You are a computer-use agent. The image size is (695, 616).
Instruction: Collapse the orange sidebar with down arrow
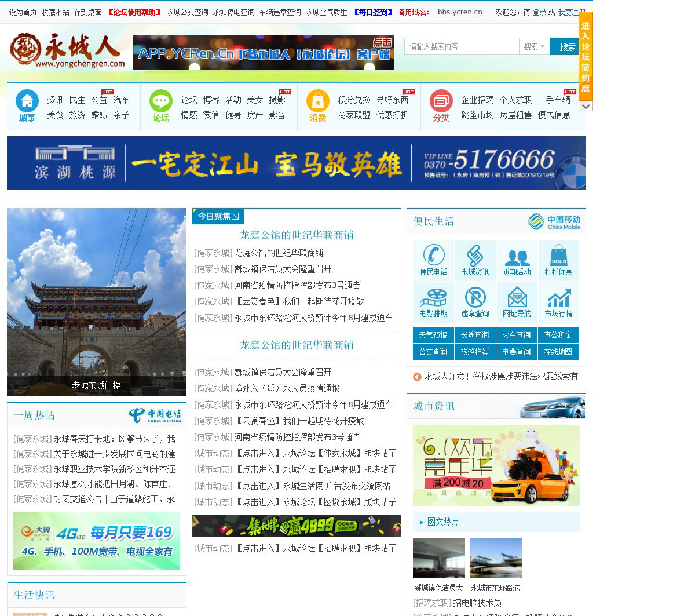coord(586,107)
